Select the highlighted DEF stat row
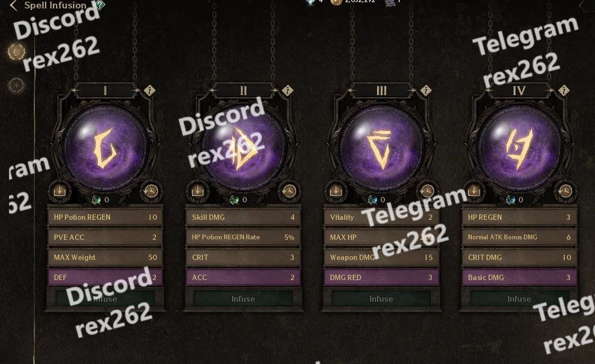 tap(105, 277)
